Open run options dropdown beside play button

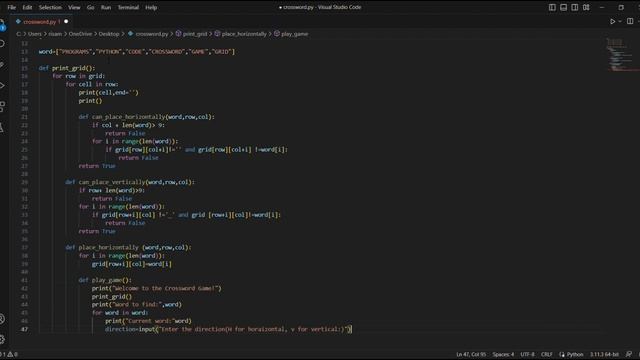click(x=620, y=22)
